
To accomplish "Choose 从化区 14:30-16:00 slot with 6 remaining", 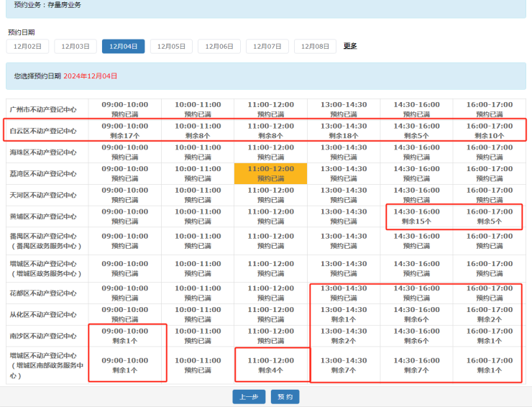I will pos(417,314).
